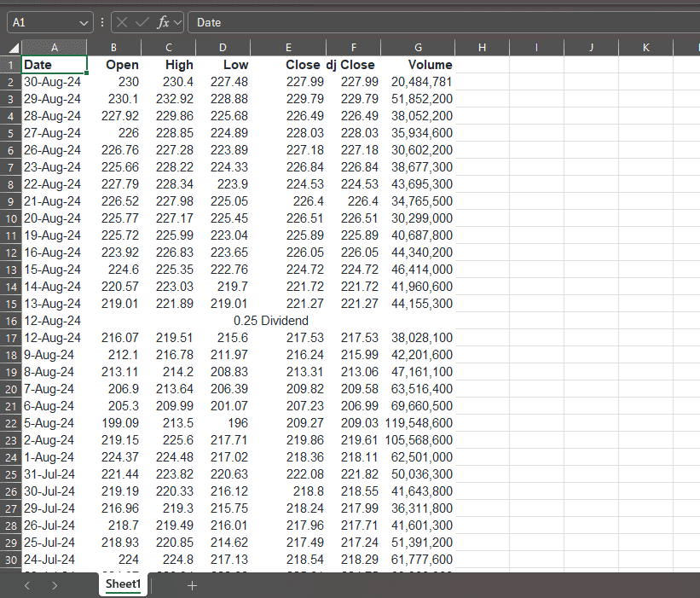This screenshot has height=598, width=700.
Task: Click the next sheet navigation arrow
Action: 55,585
